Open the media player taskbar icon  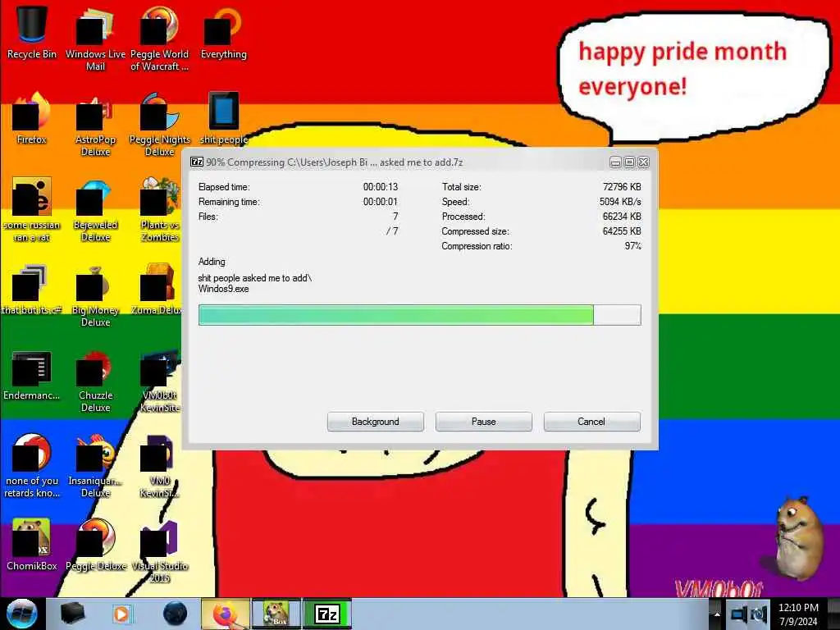pos(121,614)
